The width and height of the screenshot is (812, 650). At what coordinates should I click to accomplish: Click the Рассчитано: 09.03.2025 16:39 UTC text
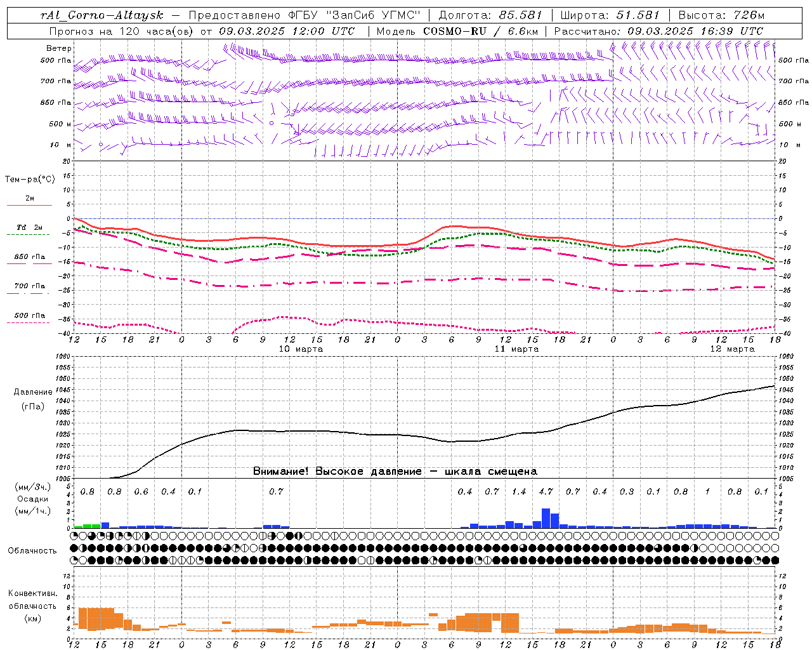(658, 31)
